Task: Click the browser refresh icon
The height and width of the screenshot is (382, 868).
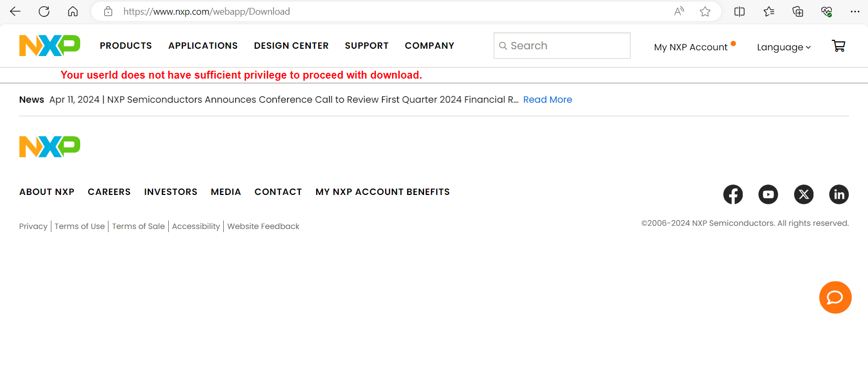Action: (44, 12)
